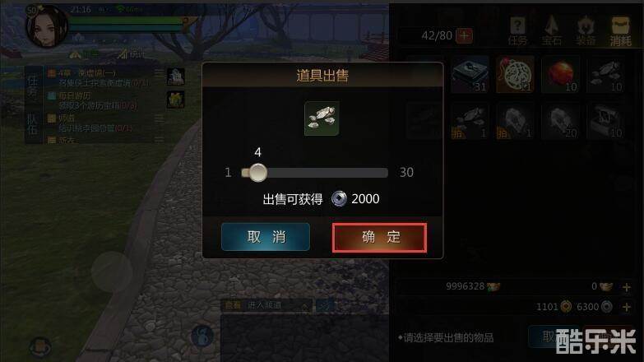Screen dimensions: 644x362
Task: Select the book item with count 31
Action: pos(470,74)
